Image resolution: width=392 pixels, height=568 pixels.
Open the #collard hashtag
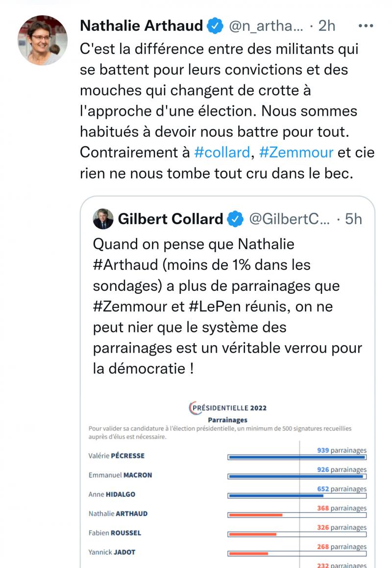pos(222,152)
